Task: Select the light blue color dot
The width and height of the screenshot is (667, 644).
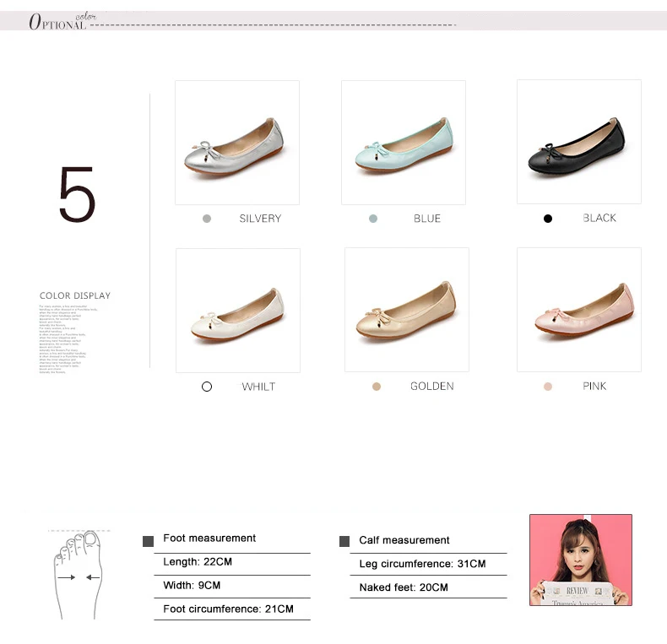Action: click(x=373, y=219)
